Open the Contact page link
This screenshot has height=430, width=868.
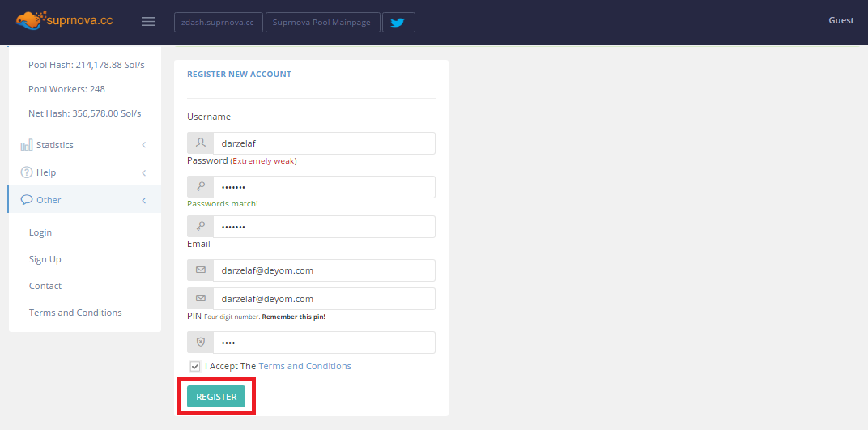45,286
